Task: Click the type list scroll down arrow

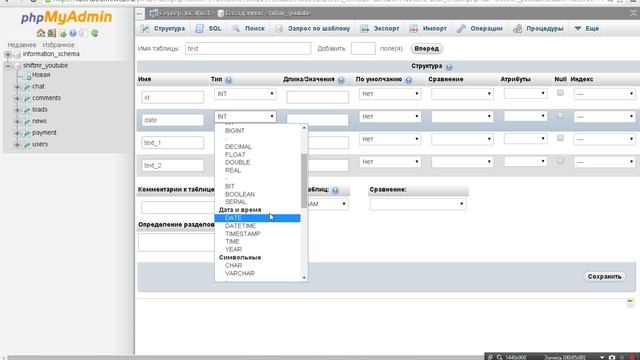Action: tap(304, 278)
